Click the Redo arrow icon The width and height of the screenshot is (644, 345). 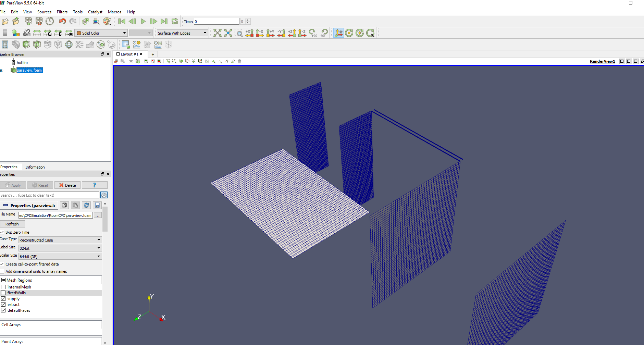(73, 22)
